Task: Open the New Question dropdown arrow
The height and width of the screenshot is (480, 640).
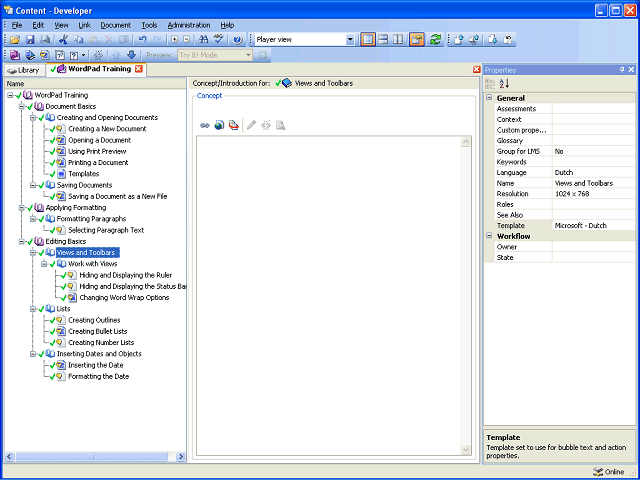Action: tap(83, 55)
